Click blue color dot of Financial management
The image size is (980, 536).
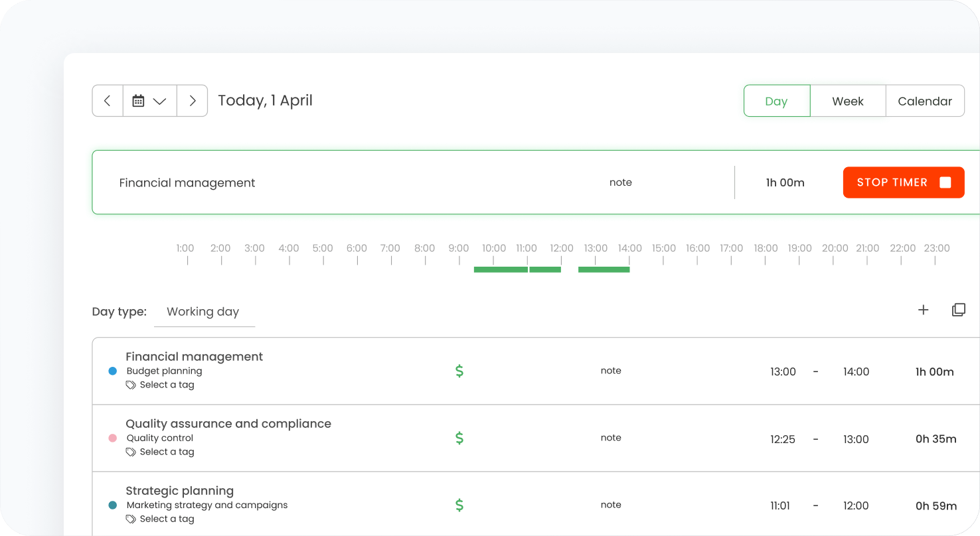coord(113,371)
